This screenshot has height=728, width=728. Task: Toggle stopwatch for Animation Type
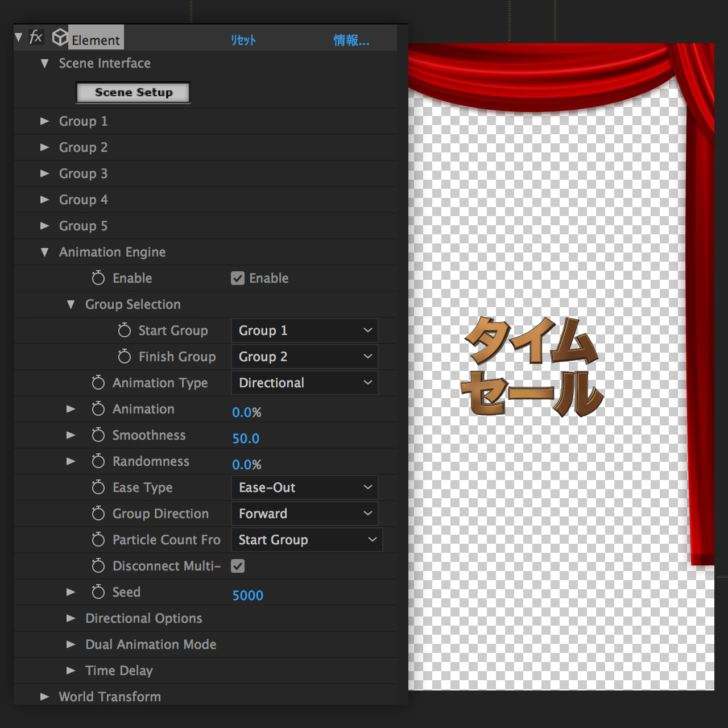pyautogui.click(x=98, y=383)
